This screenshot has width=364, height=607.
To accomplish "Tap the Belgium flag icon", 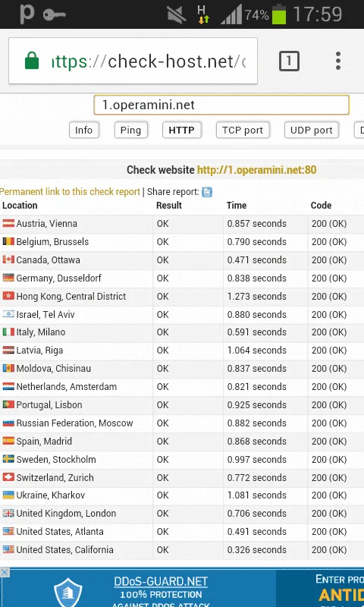I will (x=8, y=241).
